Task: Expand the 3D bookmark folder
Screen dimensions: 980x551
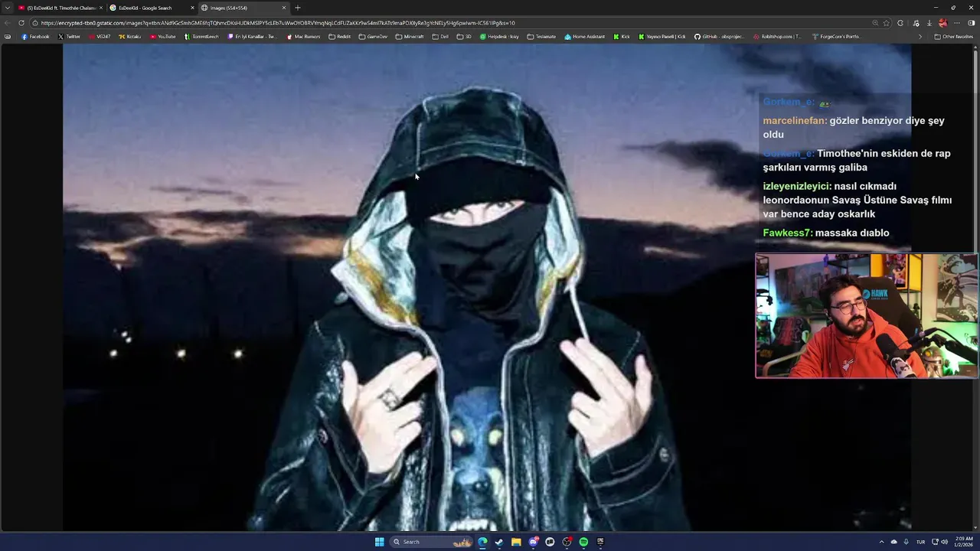Action: (464, 37)
